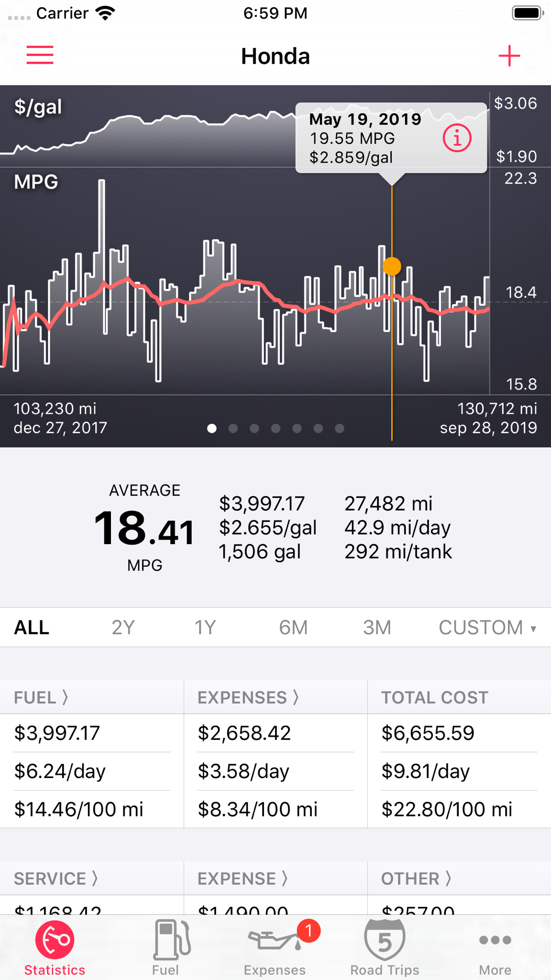The image size is (551, 980).
Task: Tap the 42.9 mi/day value
Action: 397,527
